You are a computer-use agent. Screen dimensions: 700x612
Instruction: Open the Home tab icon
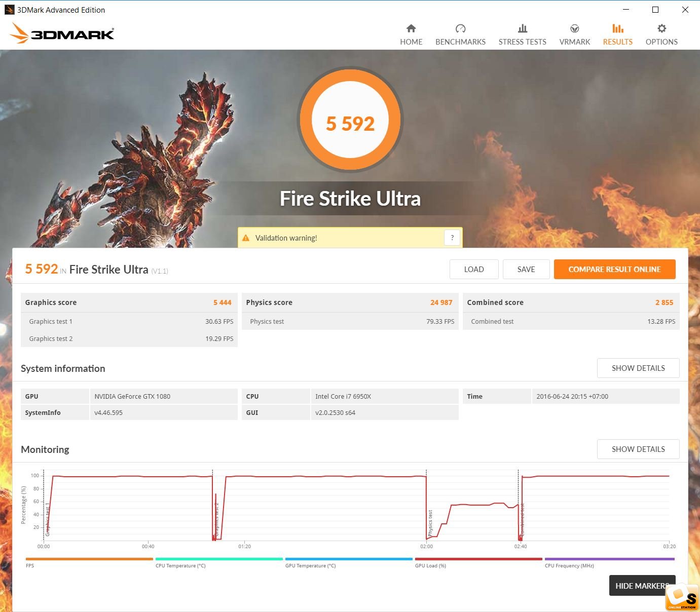[x=411, y=28]
